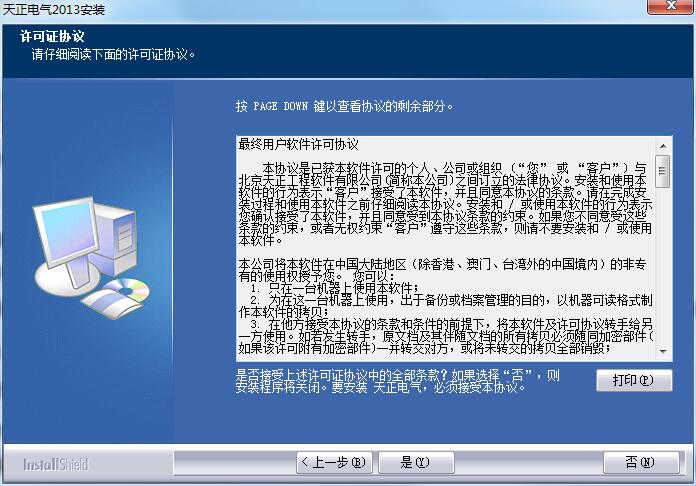This screenshot has height=486, width=696.
Task: Click the license text scroll-up arrow
Action: tap(663, 146)
